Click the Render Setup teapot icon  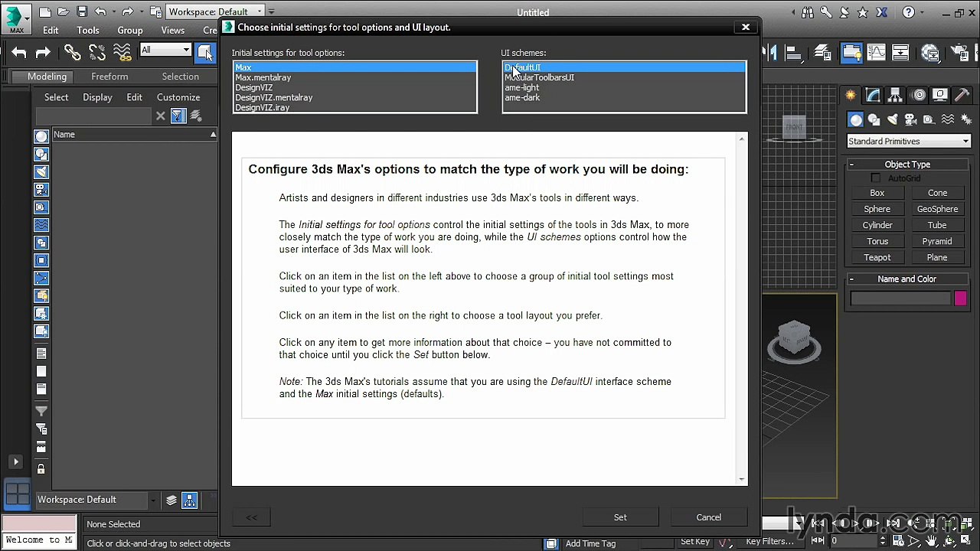point(959,52)
